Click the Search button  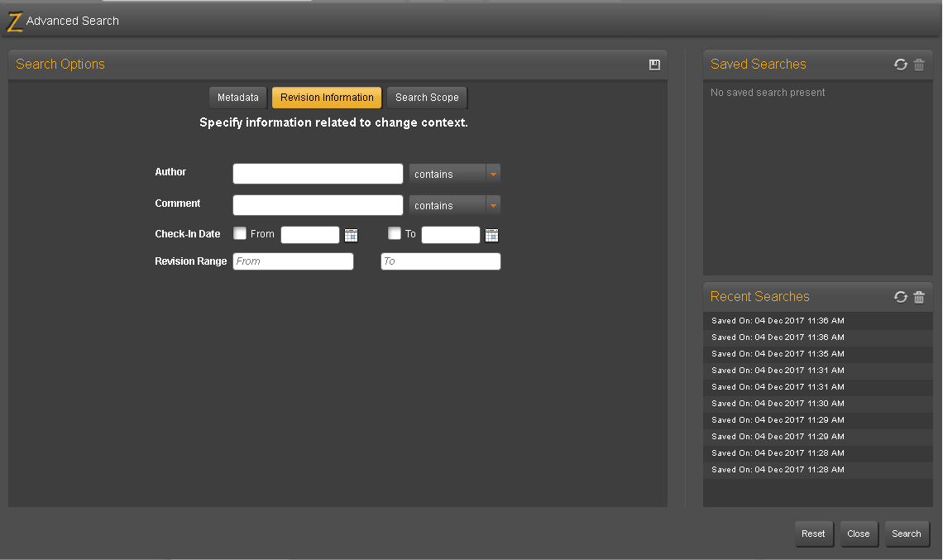pyautogui.click(x=907, y=534)
